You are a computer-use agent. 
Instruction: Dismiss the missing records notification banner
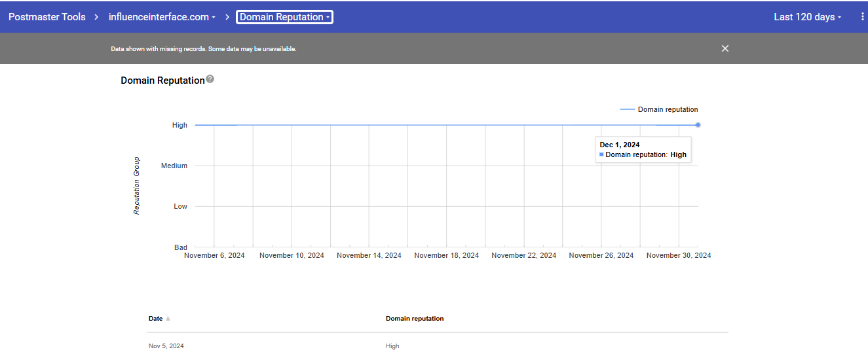click(725, 48)
